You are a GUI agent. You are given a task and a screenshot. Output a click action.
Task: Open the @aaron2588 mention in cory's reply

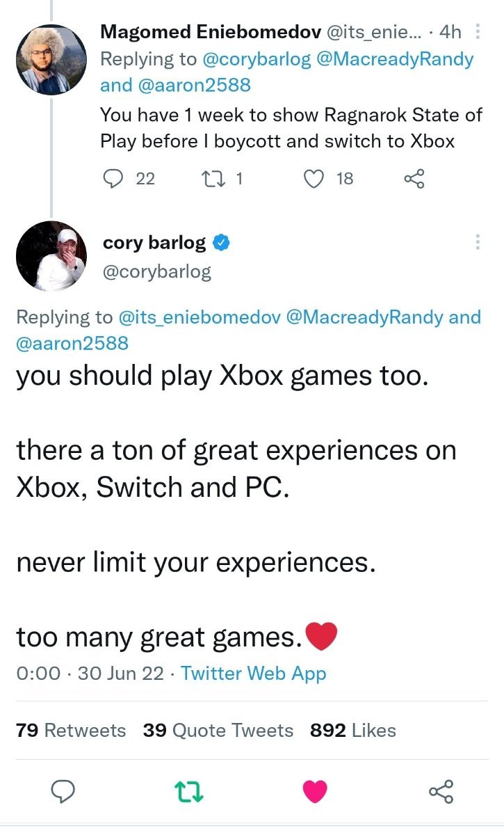coord(72,343)
